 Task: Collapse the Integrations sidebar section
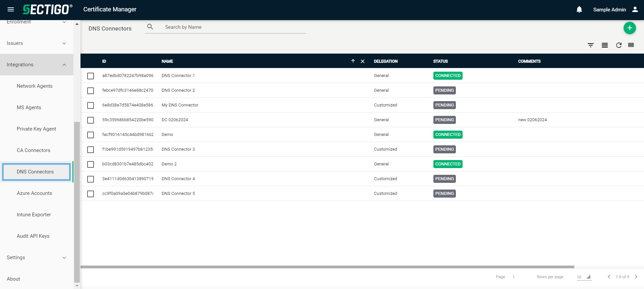pyautogui.click(x=37, y=65)
